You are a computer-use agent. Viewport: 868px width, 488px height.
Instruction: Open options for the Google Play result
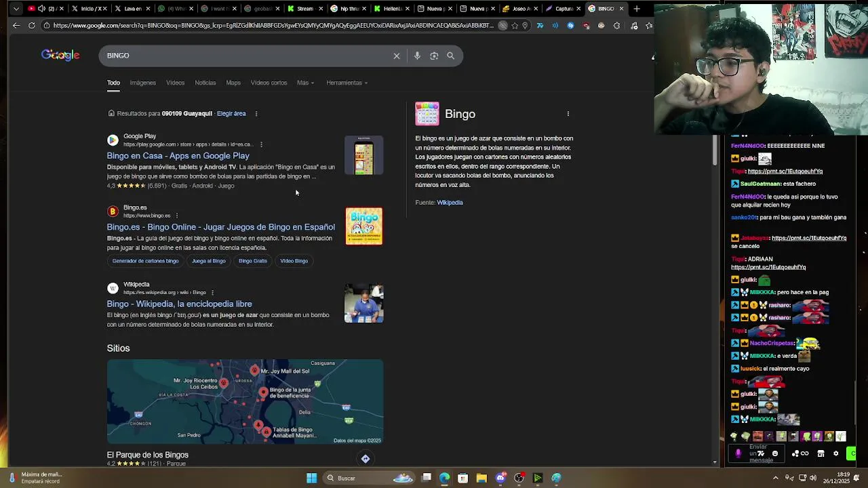point(261,144)
